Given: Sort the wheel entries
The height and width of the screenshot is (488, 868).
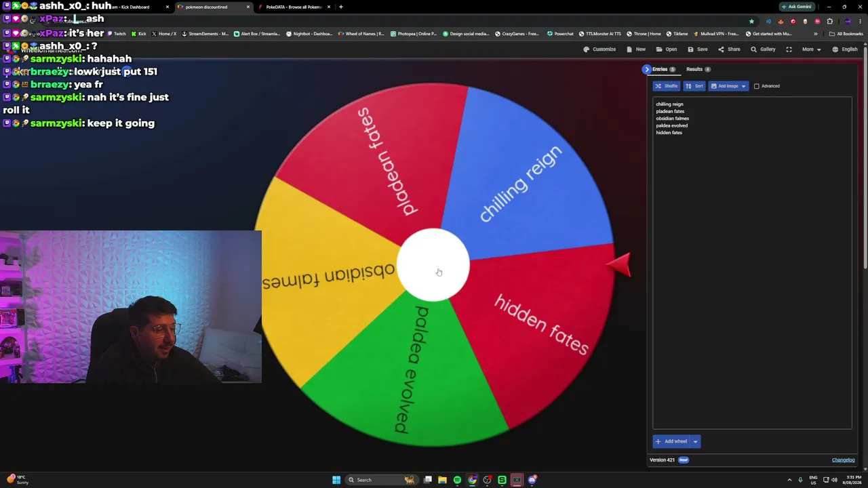Looking at the screenshot, I should click(x=694, y=86).
